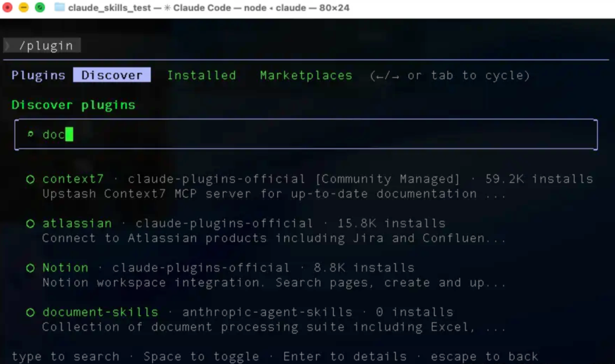This screenshot has width=615, height=364.
Task: Click the '[Community Managed]' label
Action: click(388, 179)
